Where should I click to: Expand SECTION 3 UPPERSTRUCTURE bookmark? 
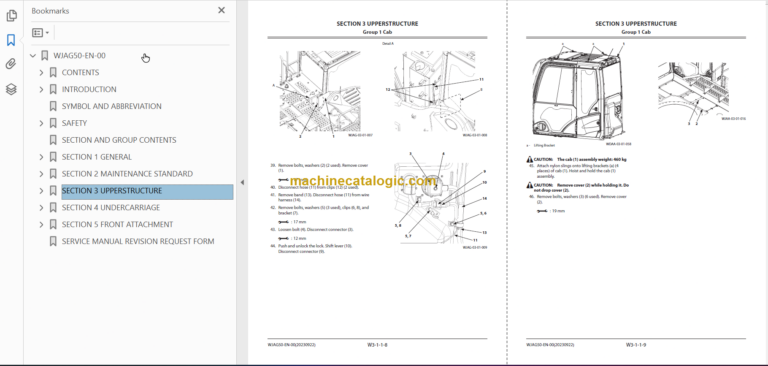click(x=41, y=191)
